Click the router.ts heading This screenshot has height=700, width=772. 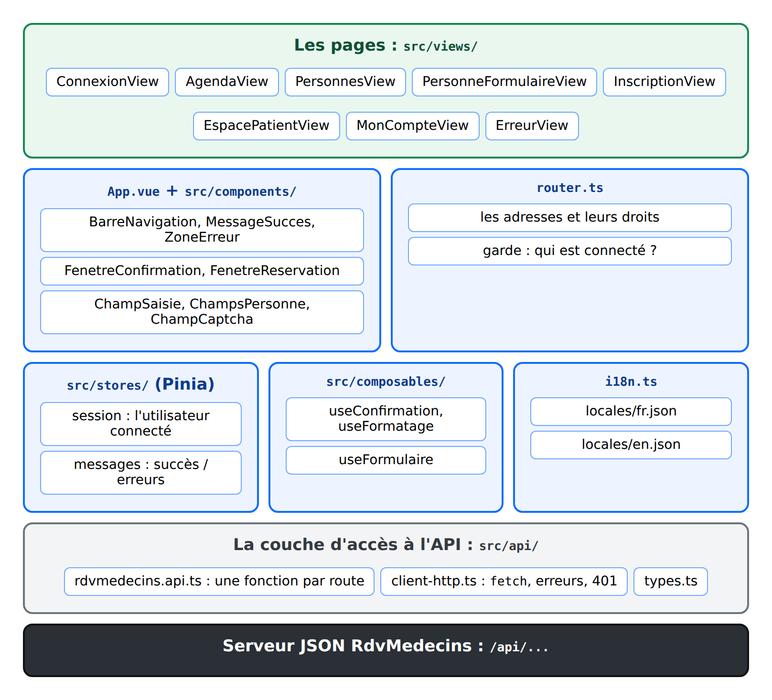click(570, 188)
